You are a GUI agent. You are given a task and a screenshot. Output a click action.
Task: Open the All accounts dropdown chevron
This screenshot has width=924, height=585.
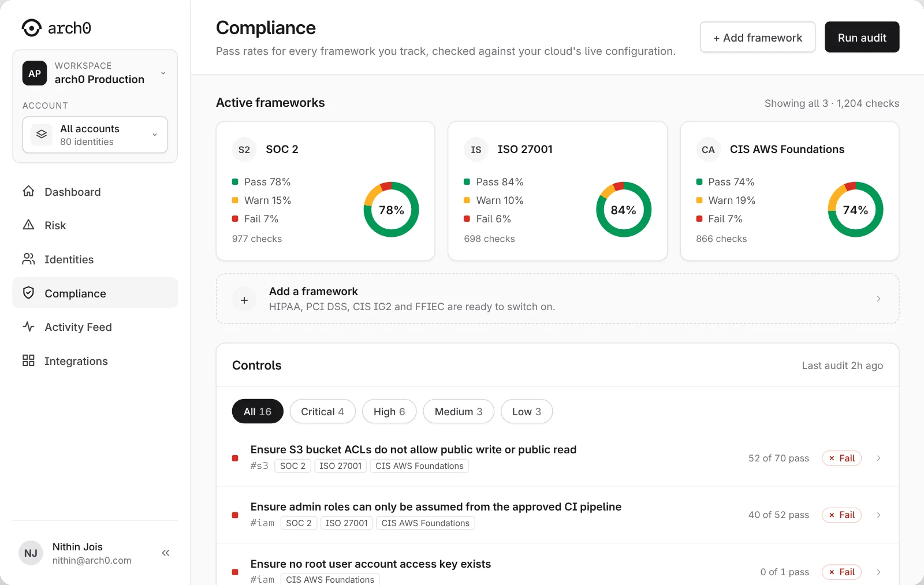pos(155,135)
